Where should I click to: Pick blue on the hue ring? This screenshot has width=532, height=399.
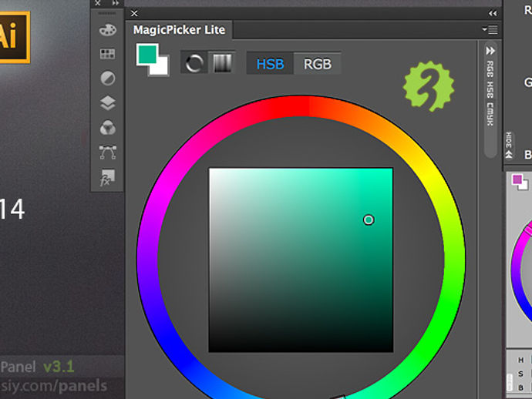click(179, 354)
